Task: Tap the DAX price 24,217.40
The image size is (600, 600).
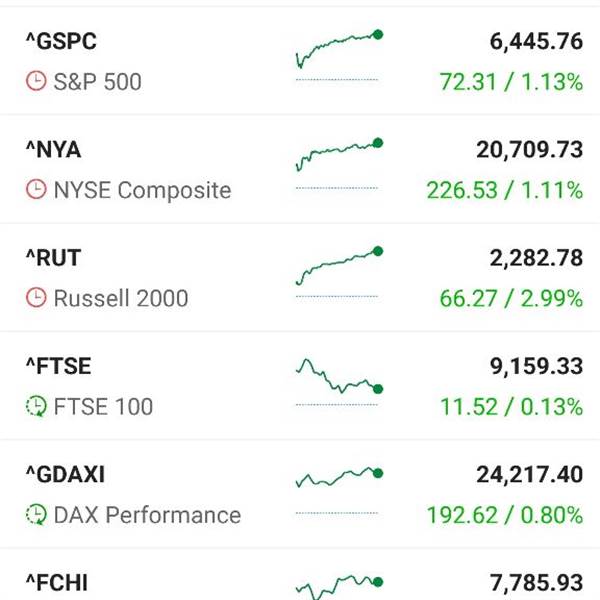Action: [530, 474]
